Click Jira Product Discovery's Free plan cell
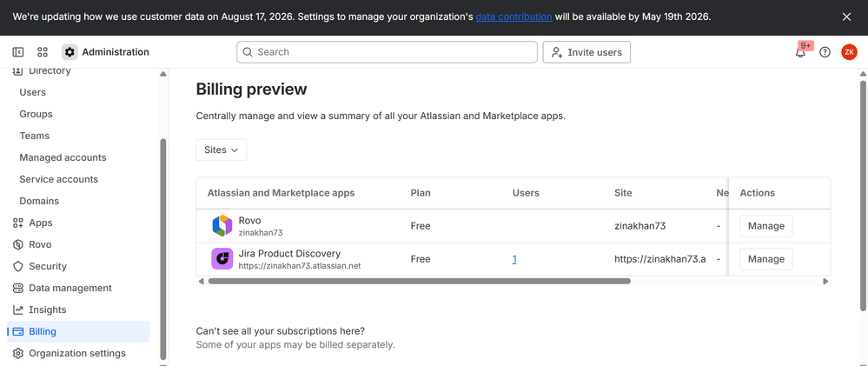 [x=421, y=259]
